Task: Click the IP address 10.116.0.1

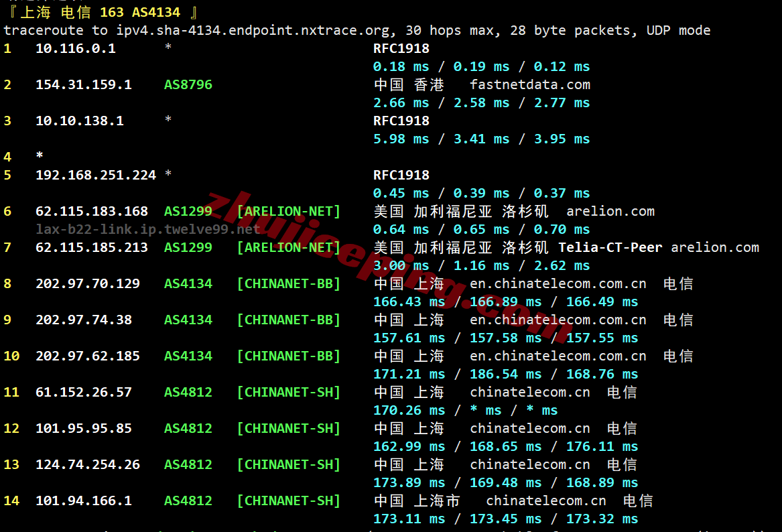Action: click(x=75, y=48)
